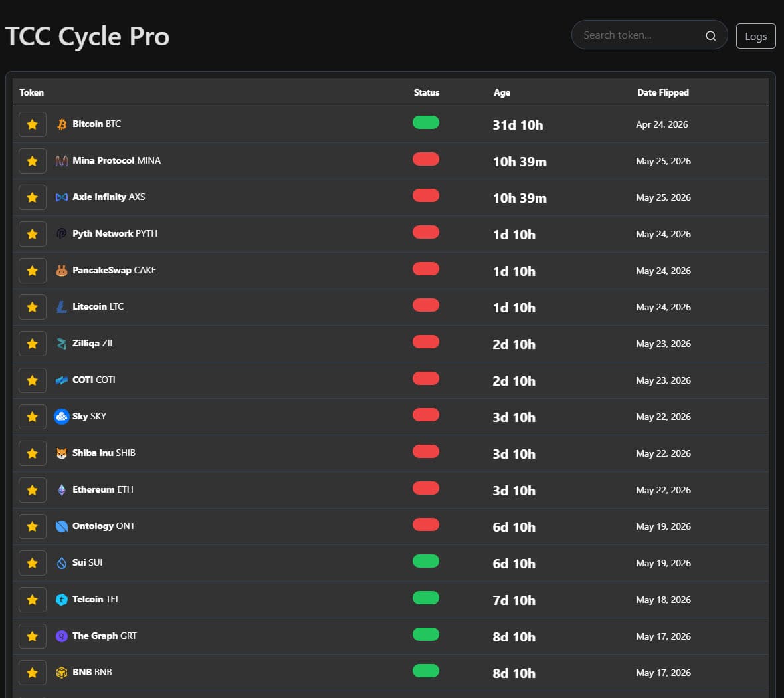
Task: Click the Shiba Inu logo icon
Action: pyautogui.click(x=62, y=453)
